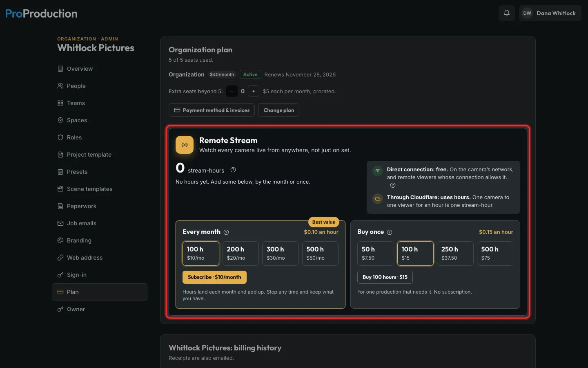Go to Presets in the sidebar
Image resolution: width=588 pixels, height=368 pixels.
[x=100, y=172]
